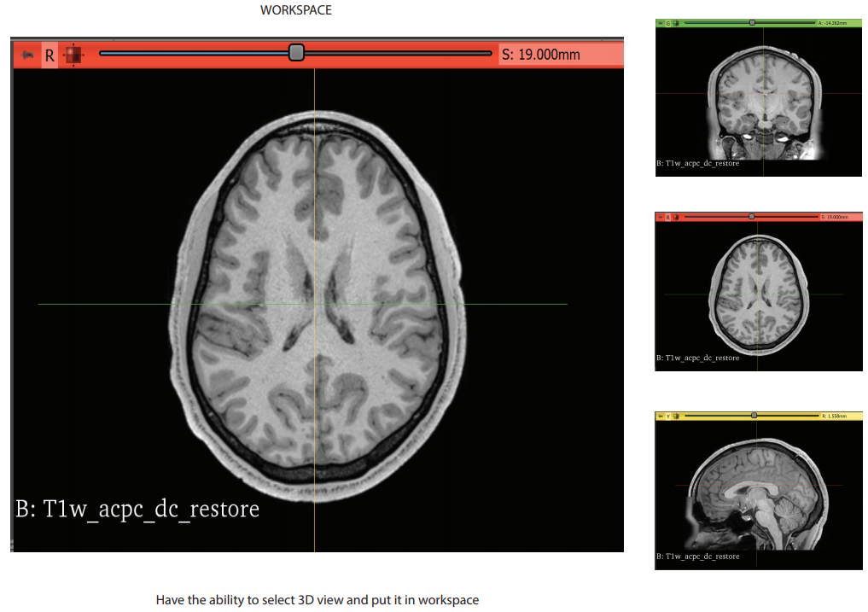Viewport: 868px width, 612px height.
Task: Click the marker icon on the small axial toolbar
Action: coord(677,218)
